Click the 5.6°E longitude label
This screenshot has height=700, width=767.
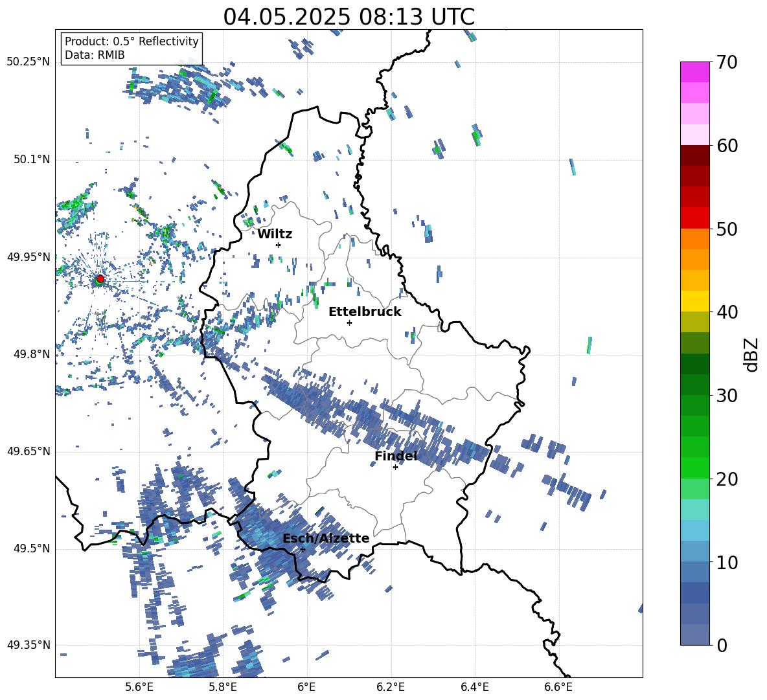click(139, 687)
